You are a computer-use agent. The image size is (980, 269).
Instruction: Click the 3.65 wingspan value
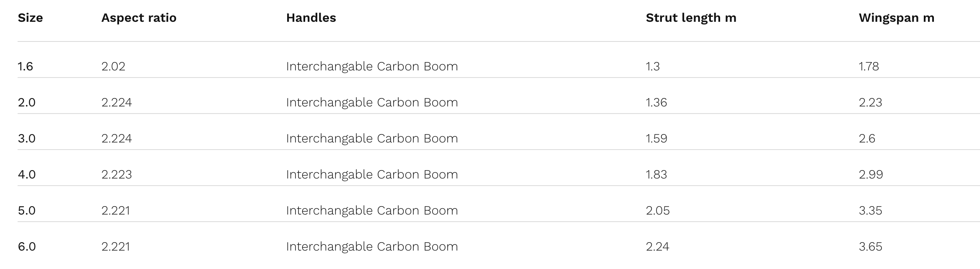[x=870, y=246]
